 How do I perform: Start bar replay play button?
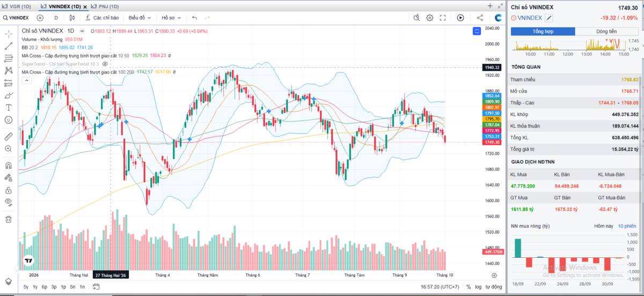pos(460,18)
